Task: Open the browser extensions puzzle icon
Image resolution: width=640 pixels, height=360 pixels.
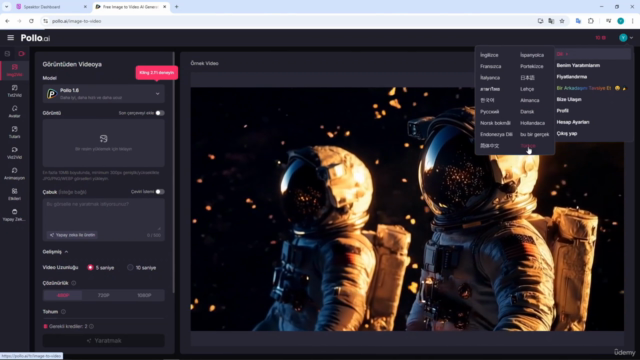Action: (591, 21)
